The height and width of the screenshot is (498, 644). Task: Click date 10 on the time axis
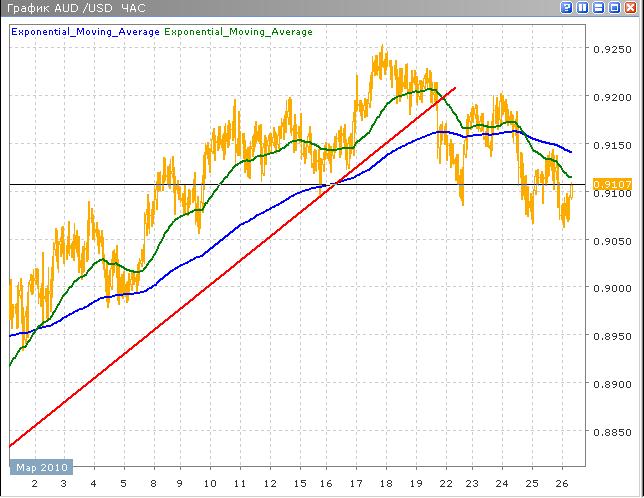[209, 483]
